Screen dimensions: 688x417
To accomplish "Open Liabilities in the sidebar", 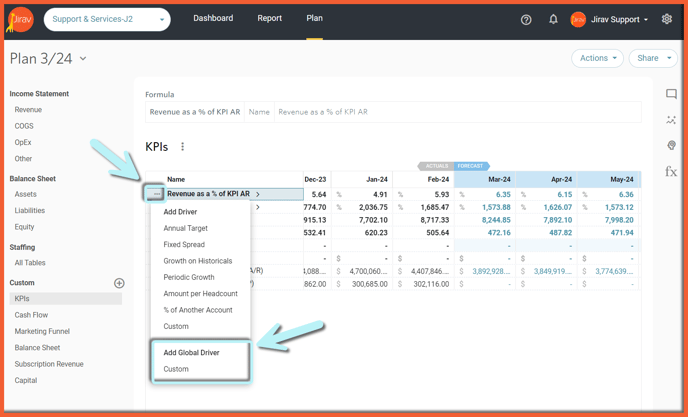I will [29, 211].
